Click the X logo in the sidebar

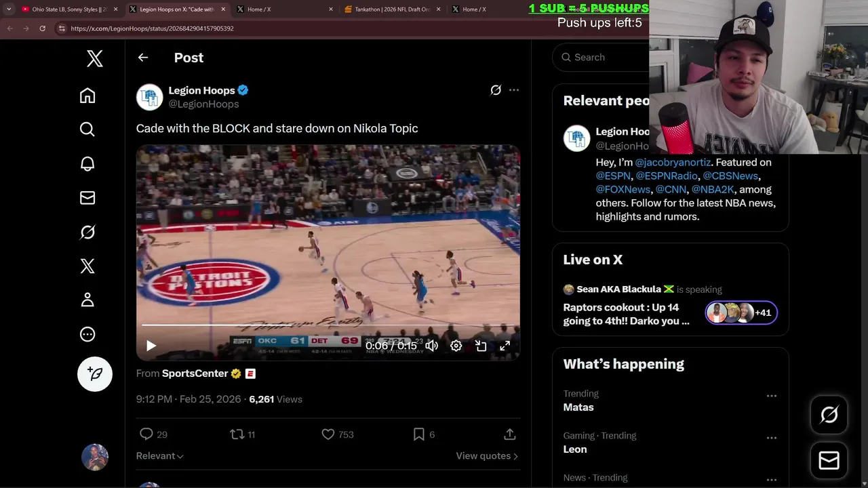pos(95,58)
